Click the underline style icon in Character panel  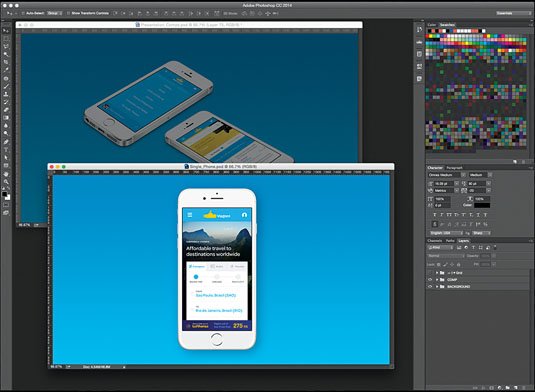coord(478,215)
